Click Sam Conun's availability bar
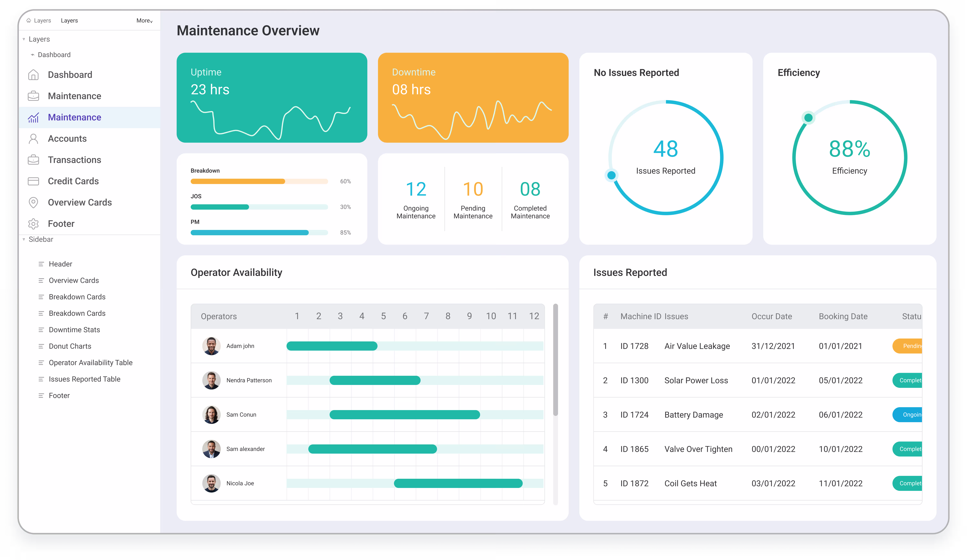This screenshot has height=560, width=967. (405, 415)
